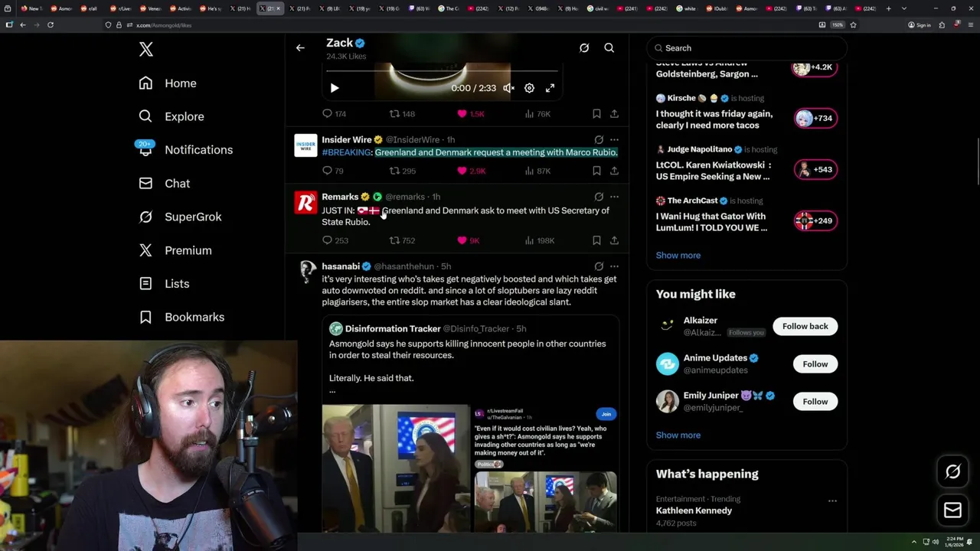This screenshot has width=980, height=551.
Task: Click the page scrollbar
Action: coord(976,162)
